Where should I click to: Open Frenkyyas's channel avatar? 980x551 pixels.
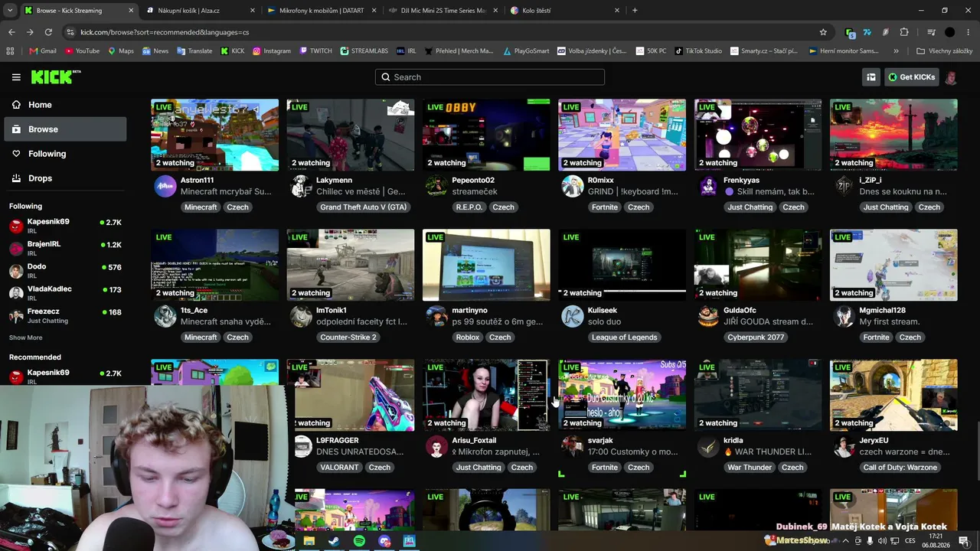(709, 186)
